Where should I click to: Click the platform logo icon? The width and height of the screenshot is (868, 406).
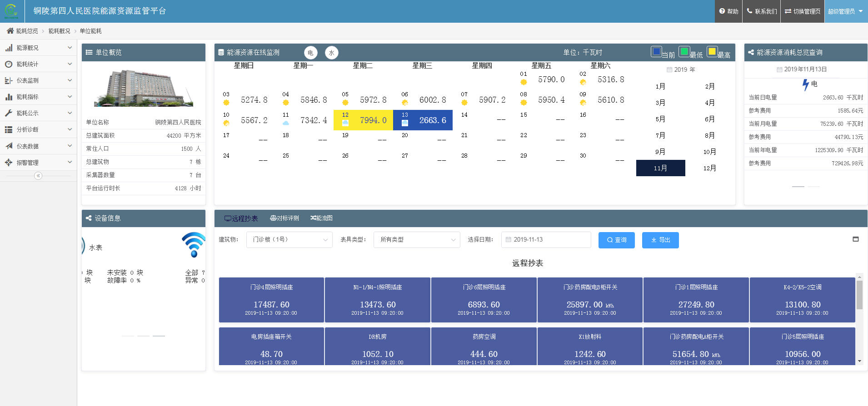[11, 11]
